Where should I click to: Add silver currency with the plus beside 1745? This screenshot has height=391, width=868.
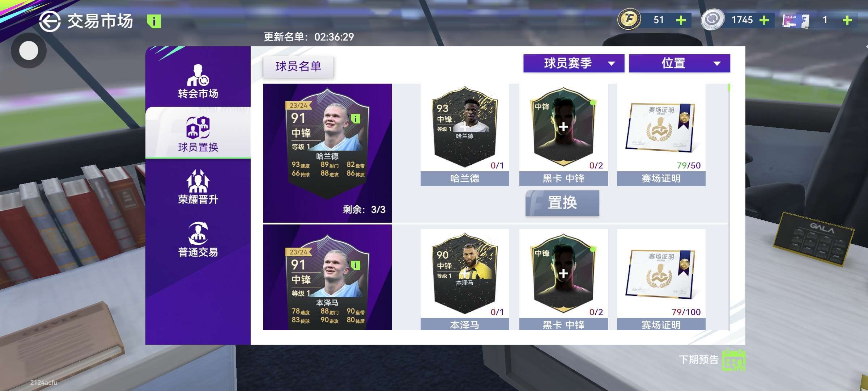click(764, 20)
